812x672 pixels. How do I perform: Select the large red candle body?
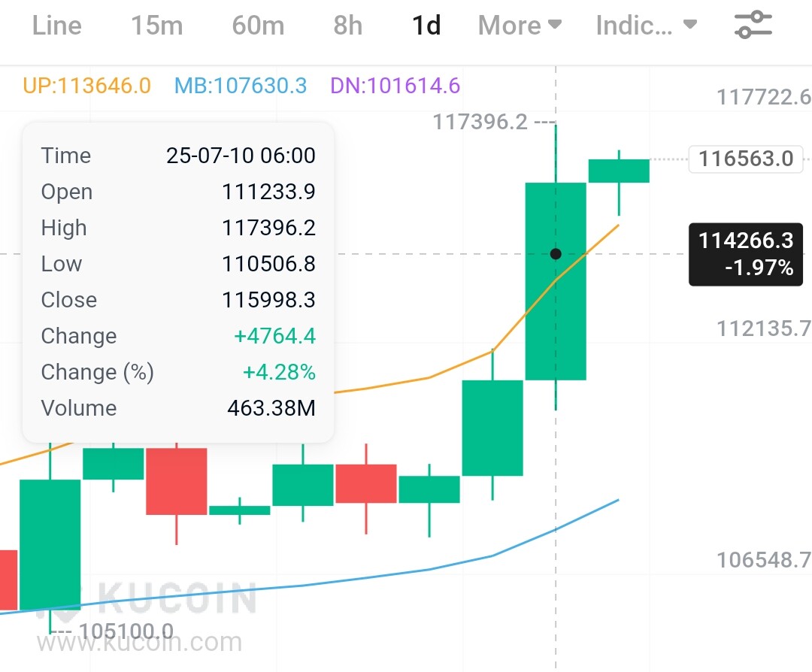(177, 482)
